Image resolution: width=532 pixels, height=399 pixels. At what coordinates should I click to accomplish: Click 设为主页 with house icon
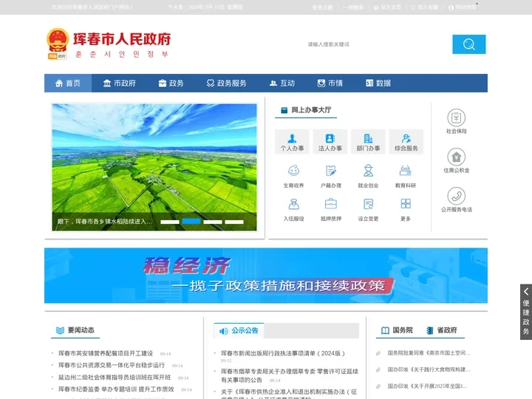tap(387, 7)
